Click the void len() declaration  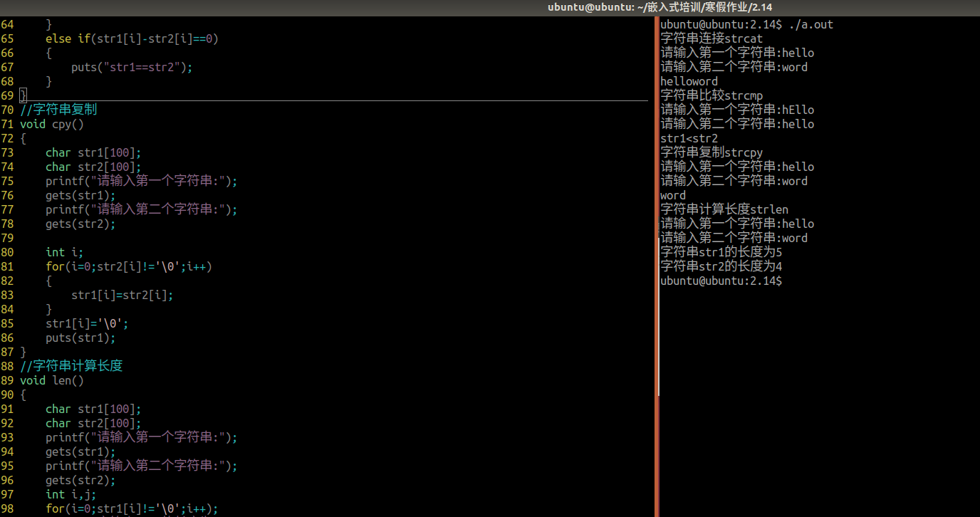tap(52, 380)
